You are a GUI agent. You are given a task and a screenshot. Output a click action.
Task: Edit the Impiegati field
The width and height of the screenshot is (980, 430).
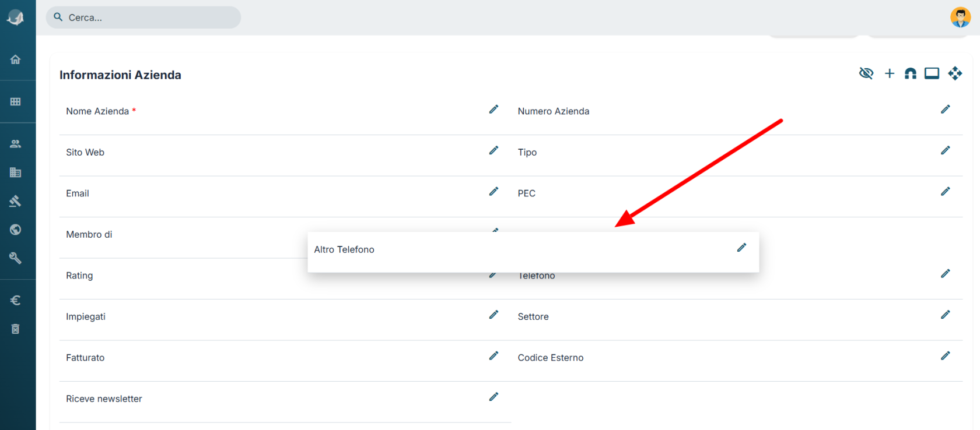coord(494,315)
